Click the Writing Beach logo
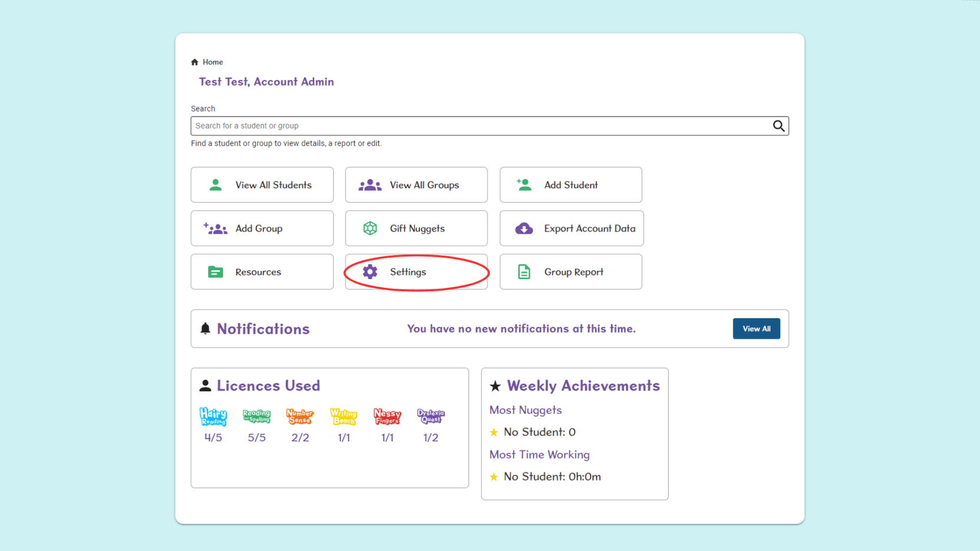The image size is (980, 551). (343, 417)
